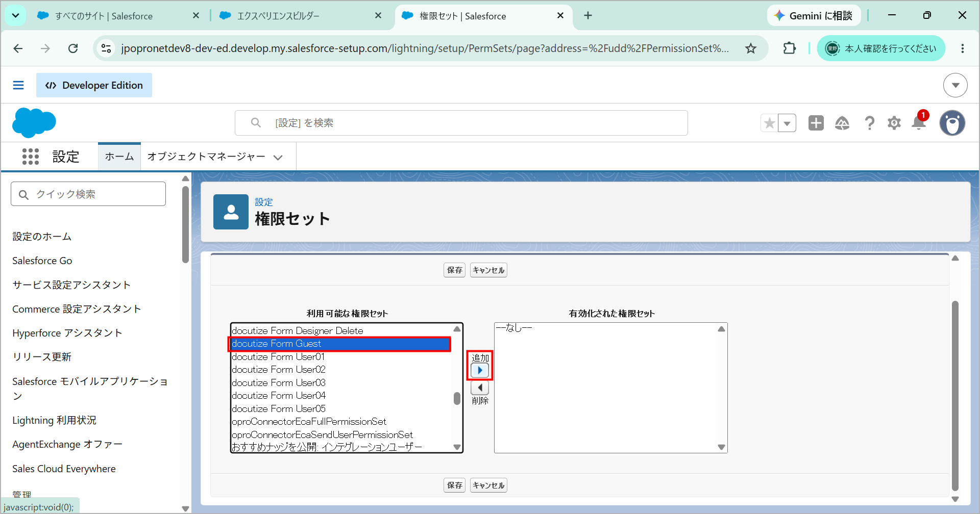Open the Setup gear menu
980x514 pixels.
(894, 123)
